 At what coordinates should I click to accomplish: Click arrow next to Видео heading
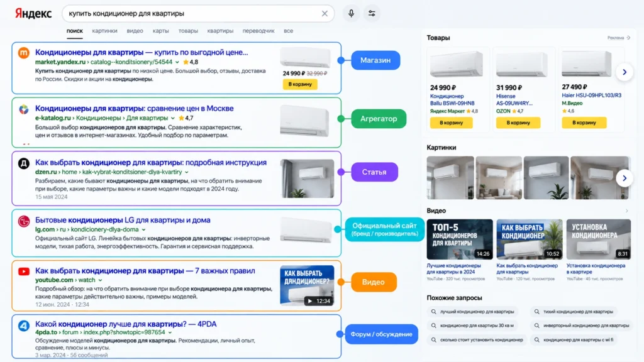coord(627,211)
